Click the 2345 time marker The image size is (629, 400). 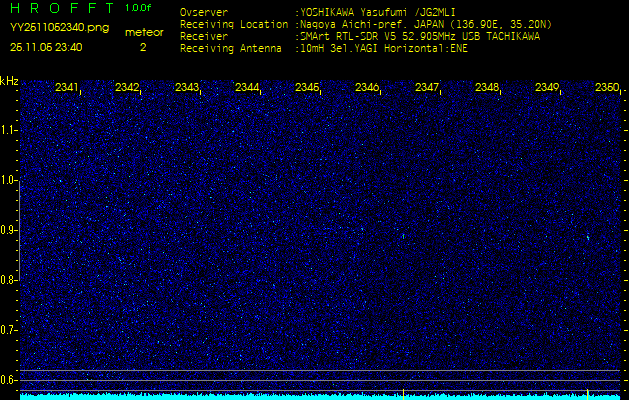307,88
